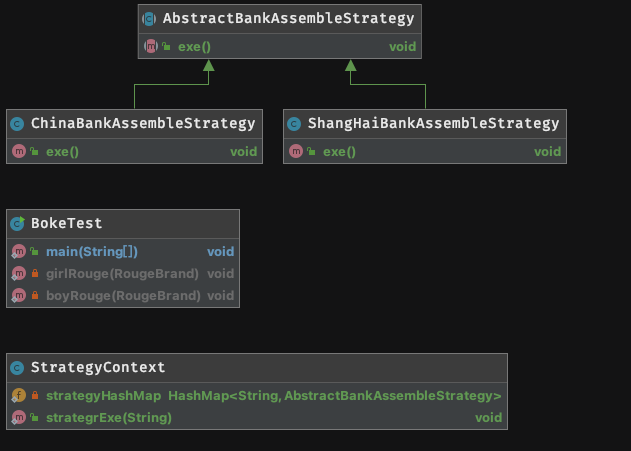
Task: Click the method icon beside strategrExe(String)
Action: pos(19,418)
